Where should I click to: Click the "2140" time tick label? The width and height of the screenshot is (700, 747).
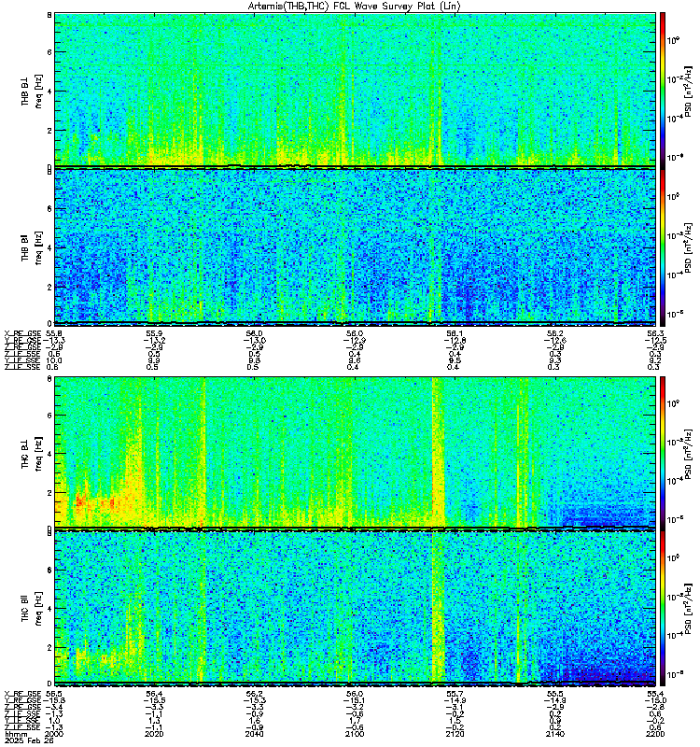coord(554,734)
